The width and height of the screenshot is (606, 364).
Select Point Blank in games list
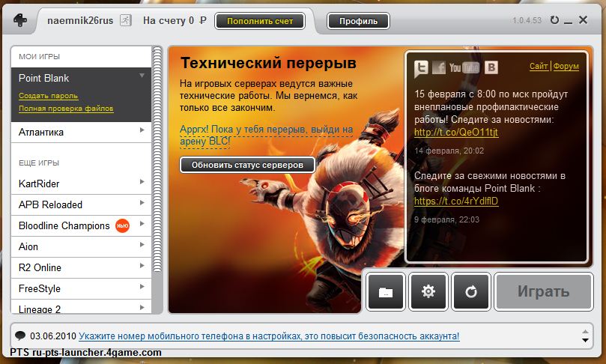[x=43, y=78]
